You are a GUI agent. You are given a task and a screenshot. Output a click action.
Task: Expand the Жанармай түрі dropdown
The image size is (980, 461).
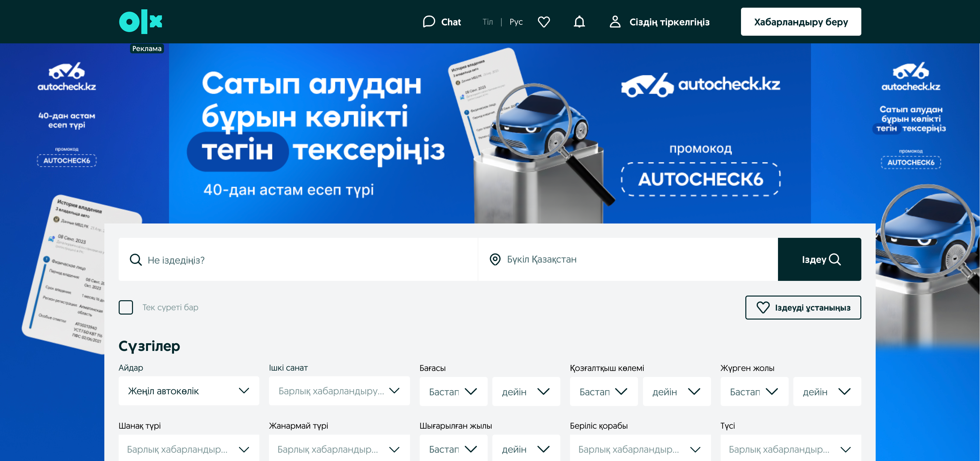click(339, 449)
